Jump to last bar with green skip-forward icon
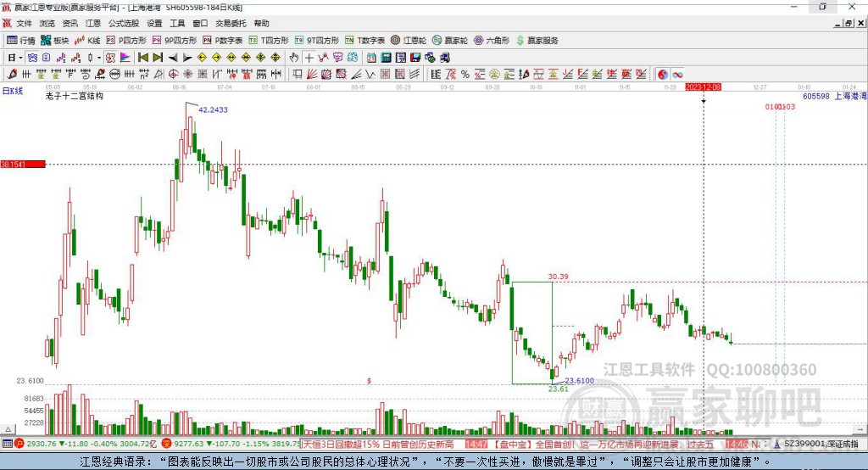 (x=158, y=58)
